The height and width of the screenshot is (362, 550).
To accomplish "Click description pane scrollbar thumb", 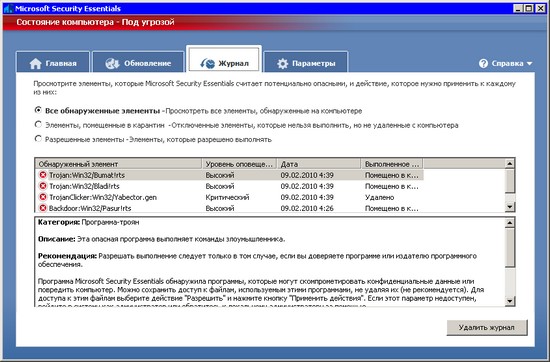I will (x=510, y=247).
